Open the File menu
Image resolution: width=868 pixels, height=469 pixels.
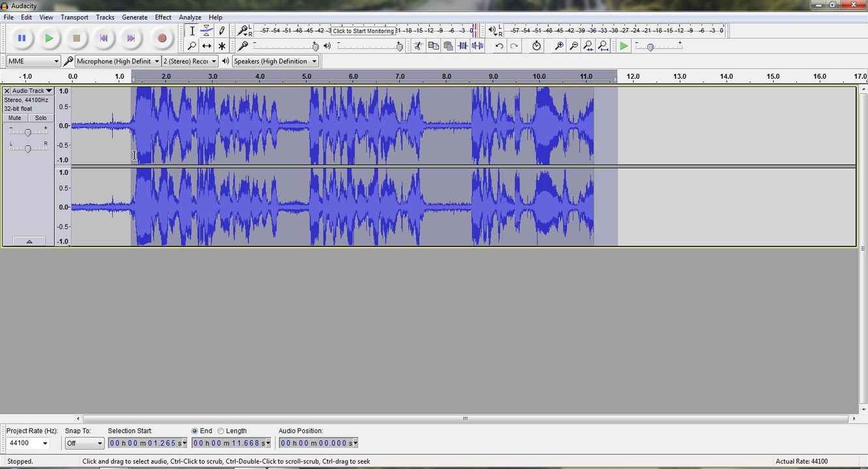click(8, 17)
